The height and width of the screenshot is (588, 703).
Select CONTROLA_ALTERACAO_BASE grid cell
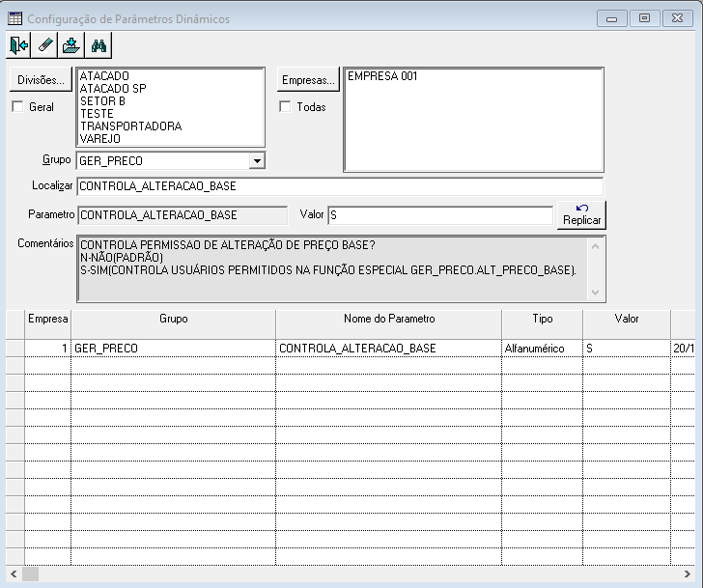pos(389,349)
